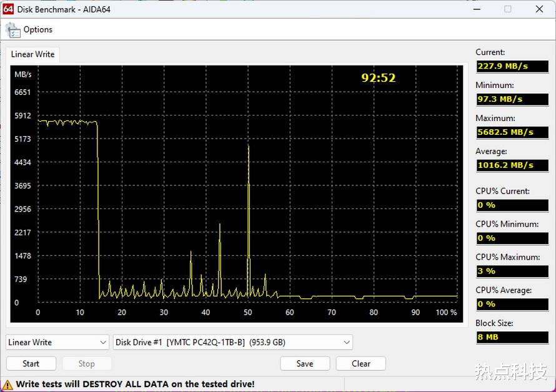The width and height of the screenshot is (556, 392).
Task: Click the Current value 227.9 MB/s
Action: [x=512, y=66]
